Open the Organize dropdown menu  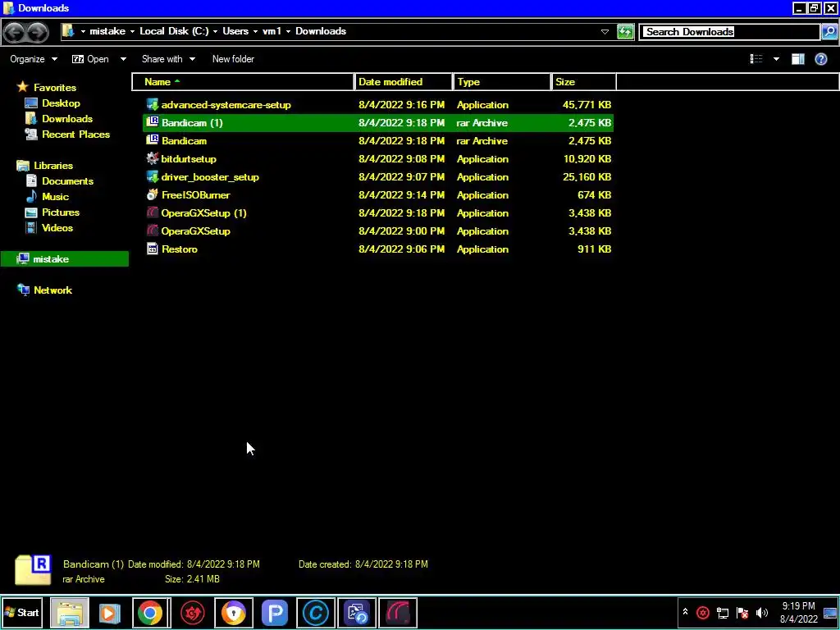point(33,59)
